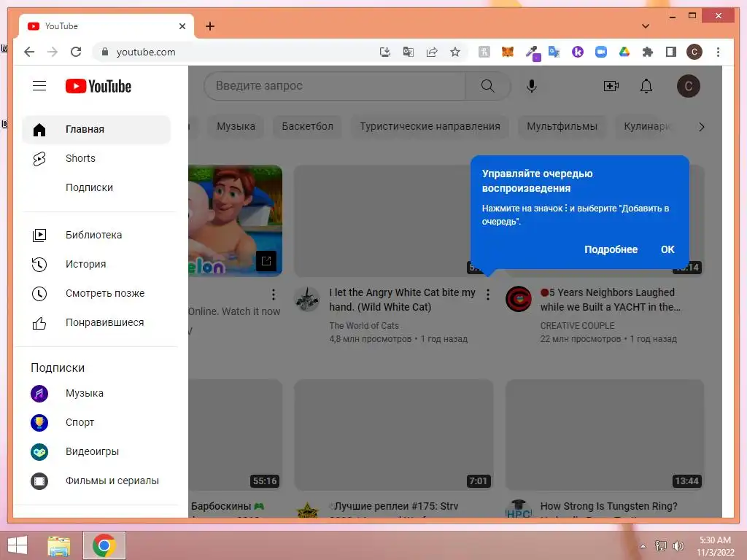Start voice search with microphone
747x560 pixels.
(x=532, y=86)
